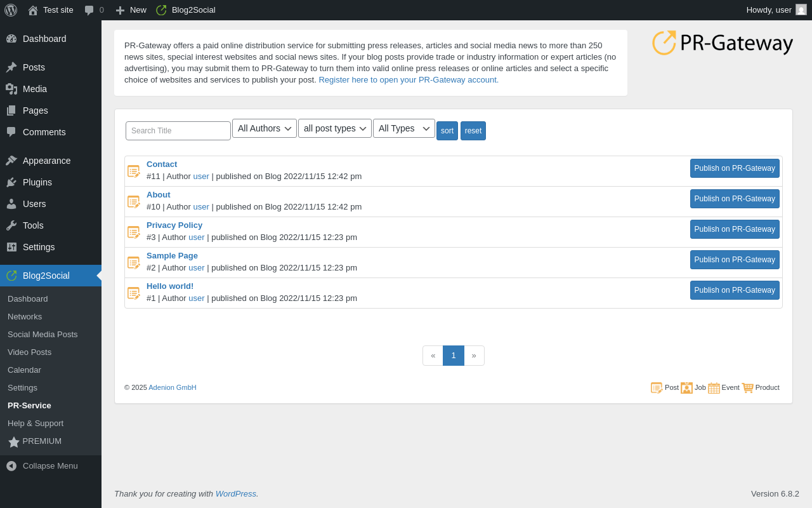
Task: Click into the Search Title field
Action: tap(178, 131)
